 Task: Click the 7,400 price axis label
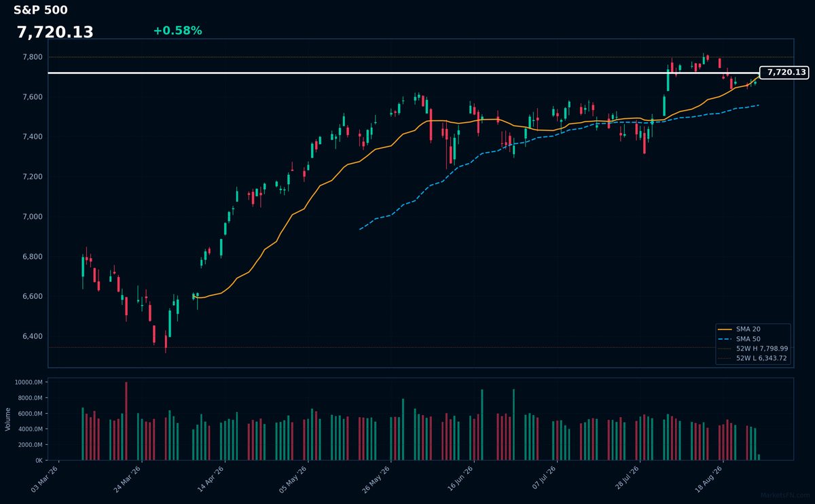pos(33,137)
